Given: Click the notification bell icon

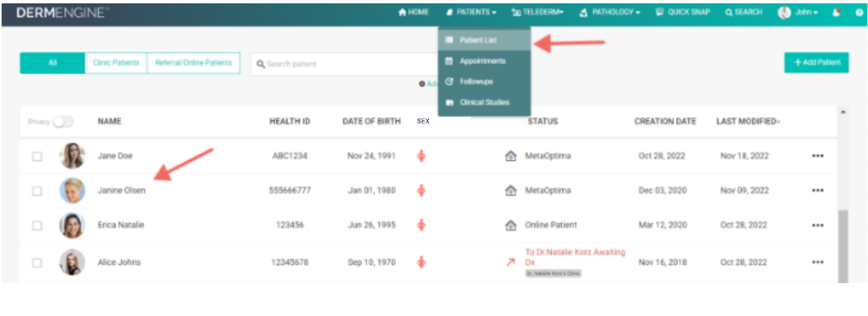Looking at the screenshot, I should point(836,12).
